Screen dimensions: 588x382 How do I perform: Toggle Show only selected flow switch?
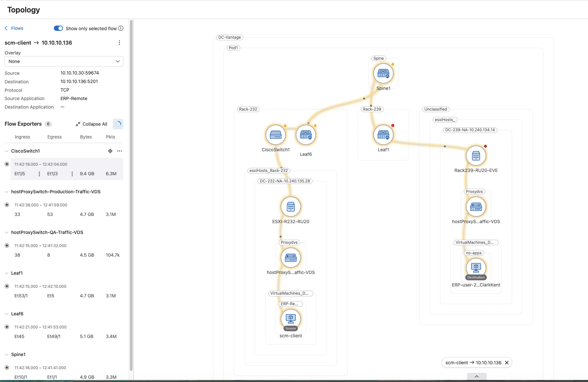pyautogui.click(x=58, y=28)
